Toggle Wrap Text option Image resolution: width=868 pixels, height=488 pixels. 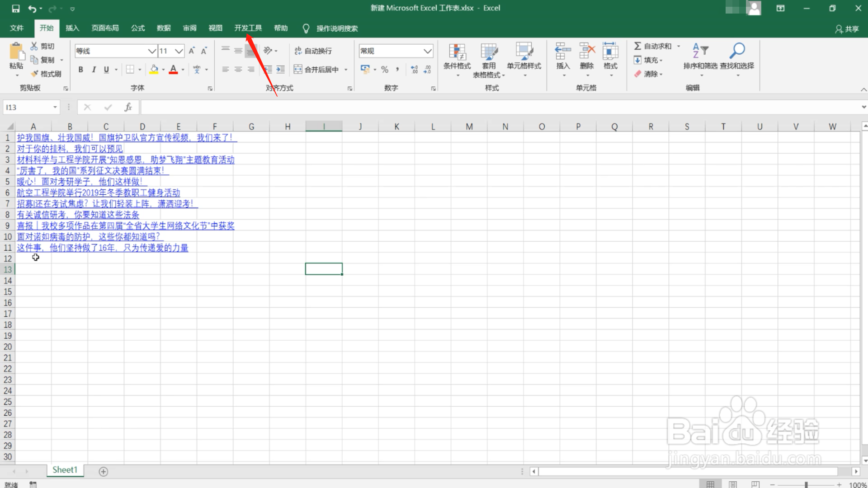(313, 51)
